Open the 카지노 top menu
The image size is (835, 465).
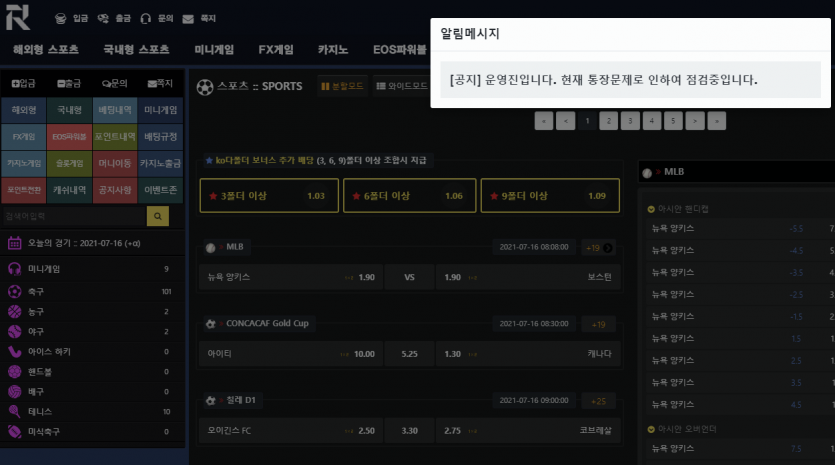[333, 50]
